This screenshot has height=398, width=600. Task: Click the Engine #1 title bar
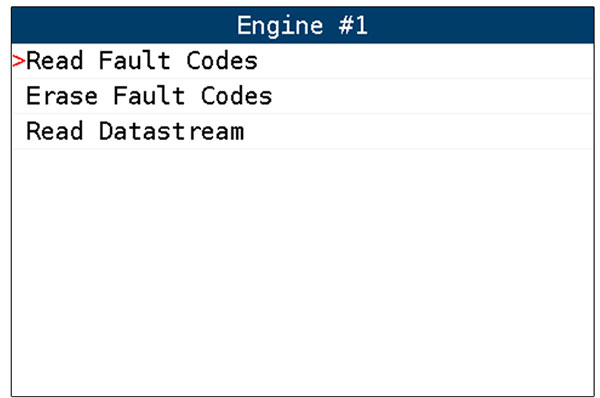pyautogui.click(x=302, y=25)
